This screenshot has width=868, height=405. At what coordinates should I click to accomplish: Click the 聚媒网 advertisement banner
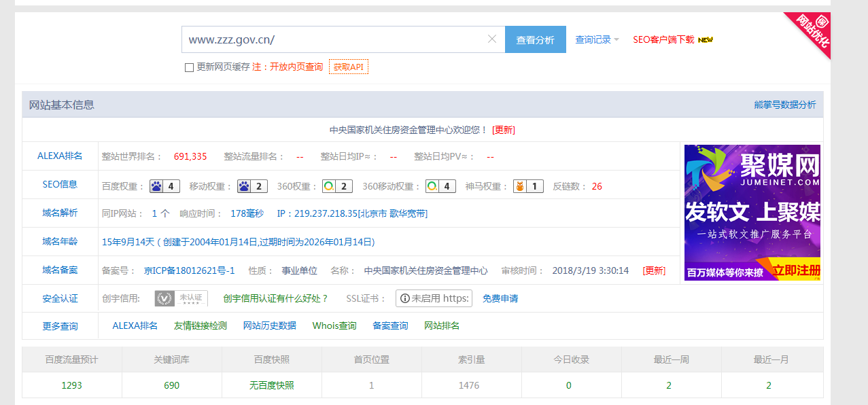click(752, 213)
